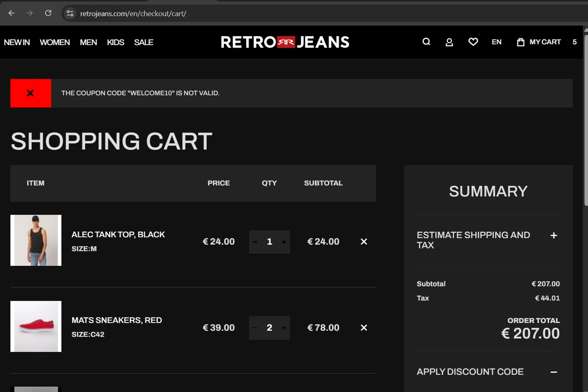This screenshot has width=588, height=392.
Task: Click the order total € 207.00
Action: click(x=531, y=334)
